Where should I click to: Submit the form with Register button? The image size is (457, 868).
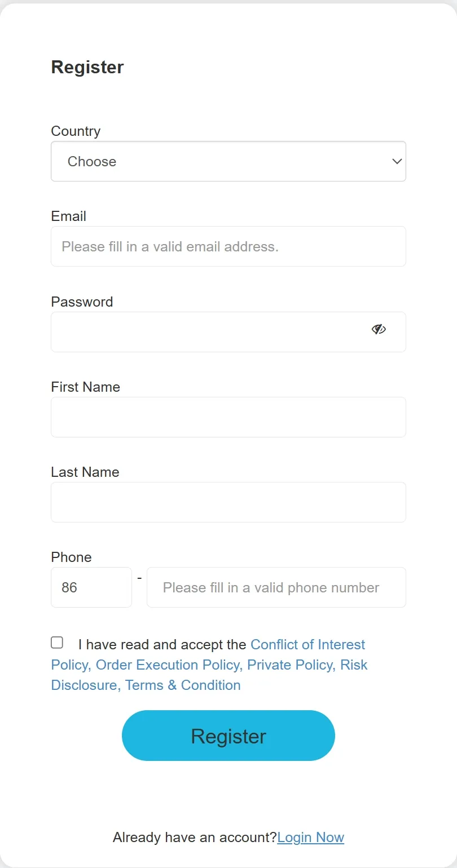click(x=228, y=736)
